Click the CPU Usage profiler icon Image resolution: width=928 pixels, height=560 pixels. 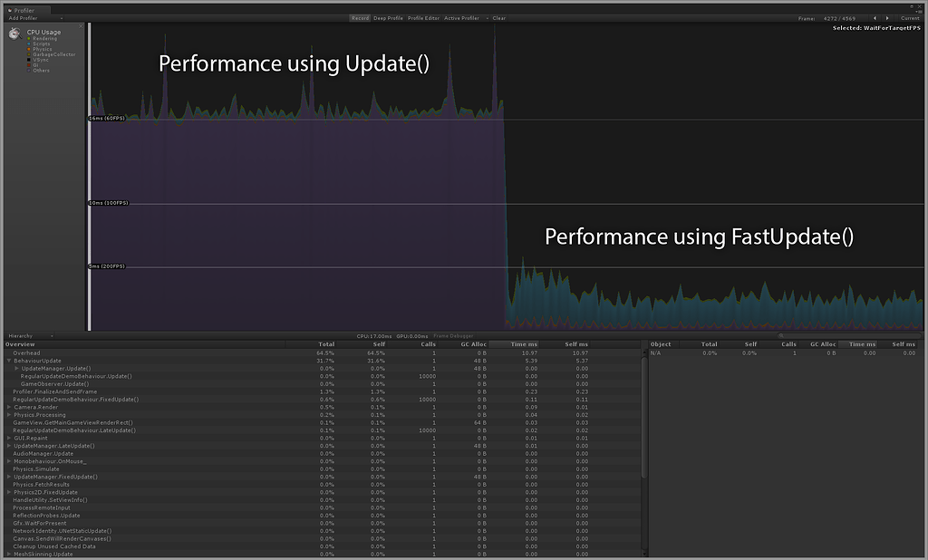(14, 34)
